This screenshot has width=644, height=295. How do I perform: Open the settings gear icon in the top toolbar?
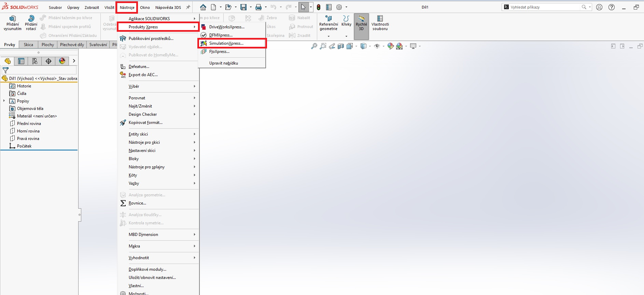(x=339, y=7)
